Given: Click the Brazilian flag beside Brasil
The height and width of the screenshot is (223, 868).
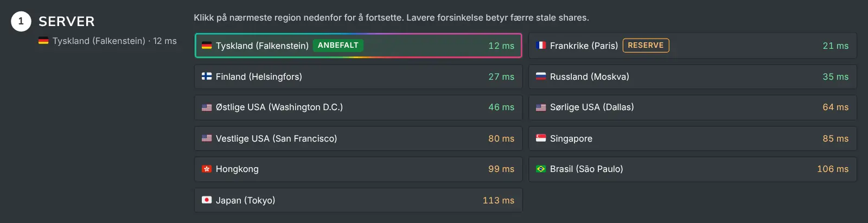Looking at the screenshot, I should click(541, 169).
